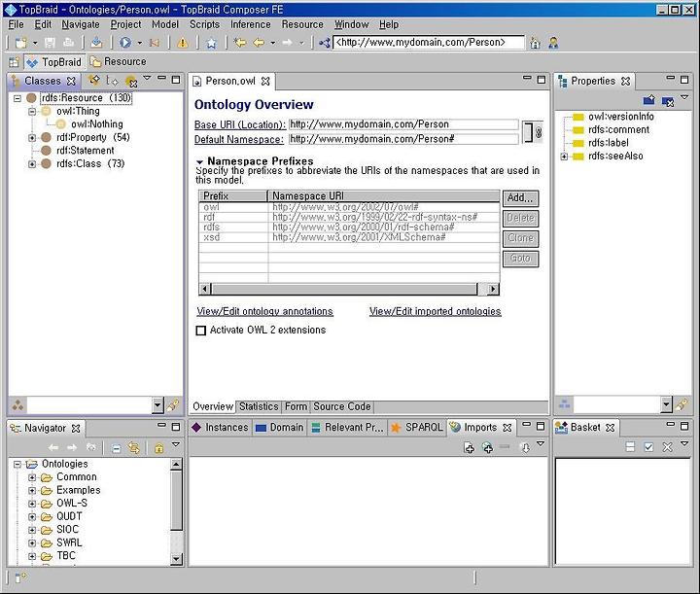
Task: Click the wand icon at Properties panel bottom
Action: pyautogui.click(x=682, y=404)
